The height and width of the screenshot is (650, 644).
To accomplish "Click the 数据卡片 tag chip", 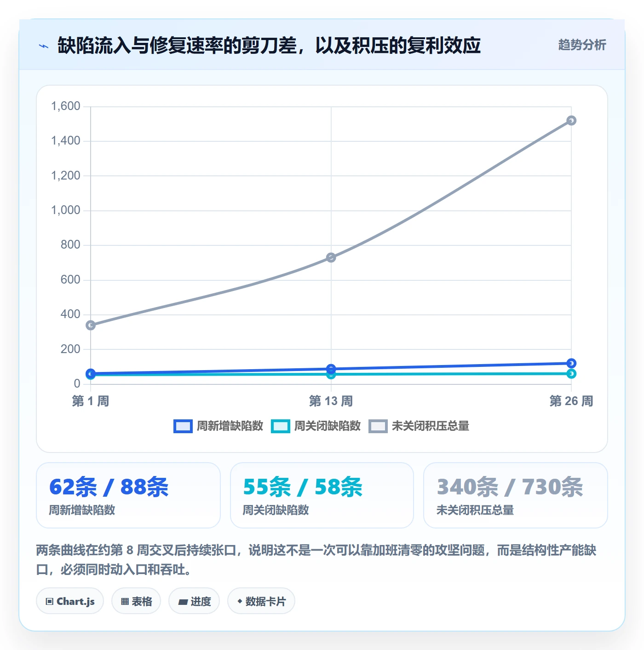I will 261,601.
